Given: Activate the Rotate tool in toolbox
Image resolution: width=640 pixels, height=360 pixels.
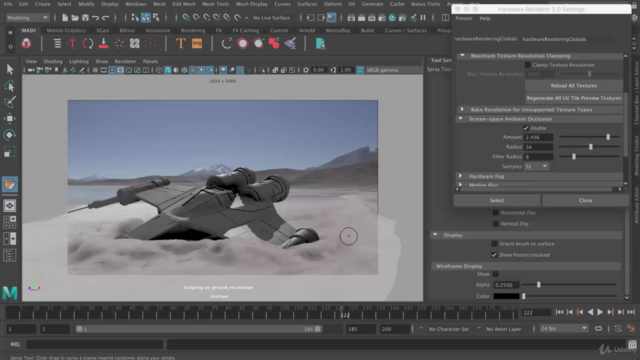Looking at the screenshot, I should coord(10,135).
